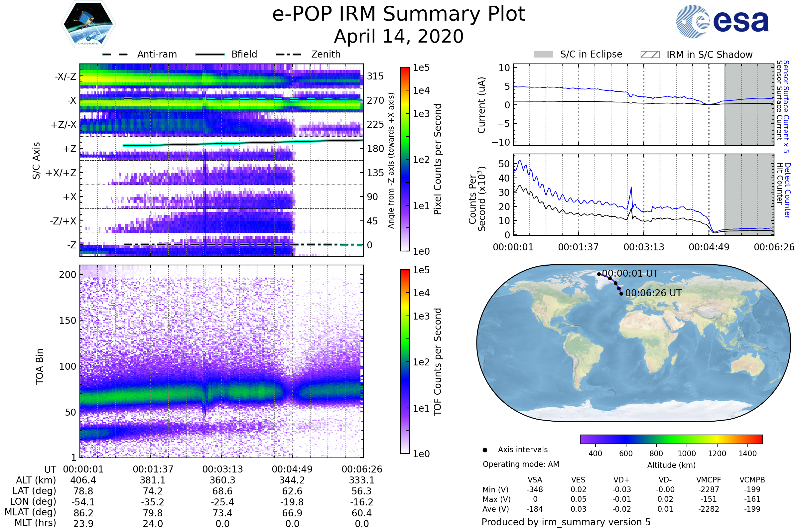Click the 00:00:01 UT orbit start dot
The height and width of the screenshot is (532, 798).
point(599,274)
